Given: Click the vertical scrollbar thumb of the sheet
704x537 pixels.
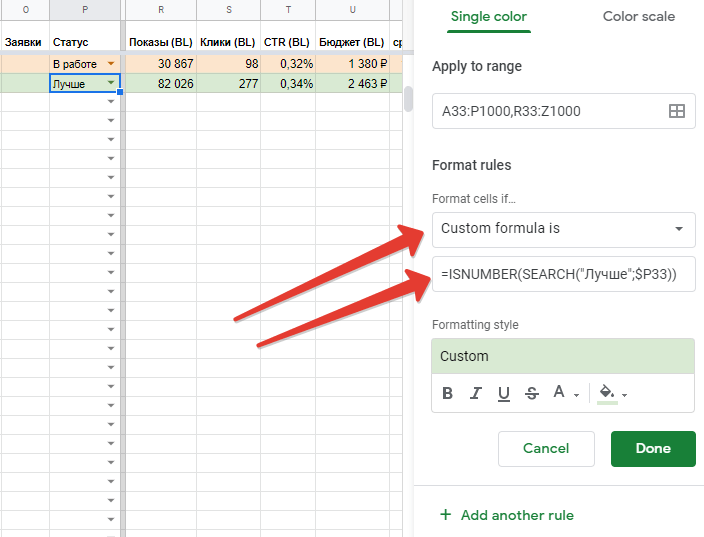Looking at the screenshot, I should [408, 99].
